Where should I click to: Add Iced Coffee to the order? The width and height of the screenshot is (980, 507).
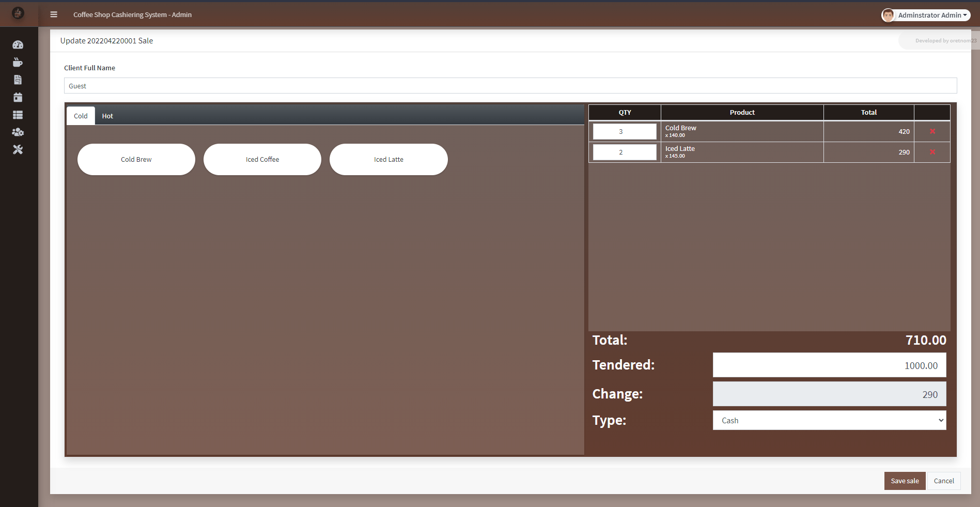click(x=262, y=159)
